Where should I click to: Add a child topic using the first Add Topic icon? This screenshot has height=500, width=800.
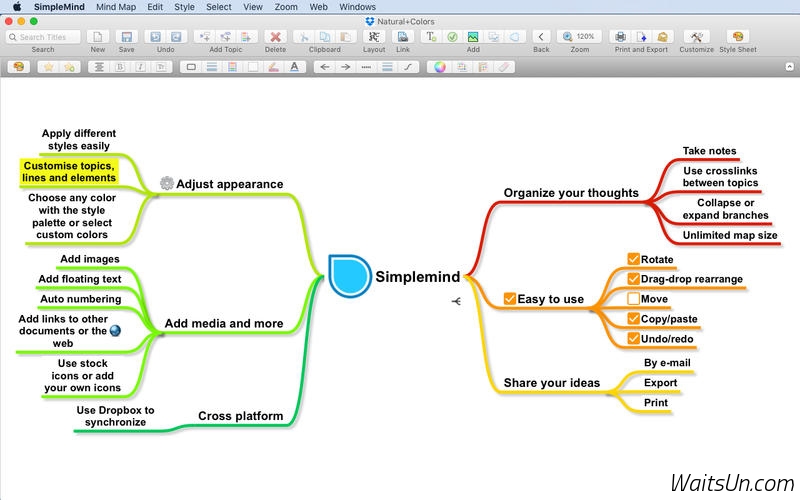205,37
